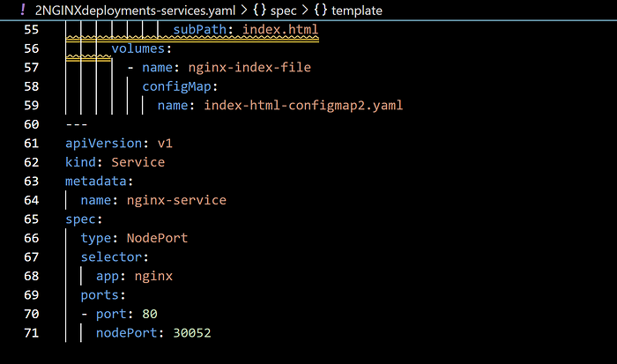Click the kind key
617x364 pixels.
tap(81, 162)
